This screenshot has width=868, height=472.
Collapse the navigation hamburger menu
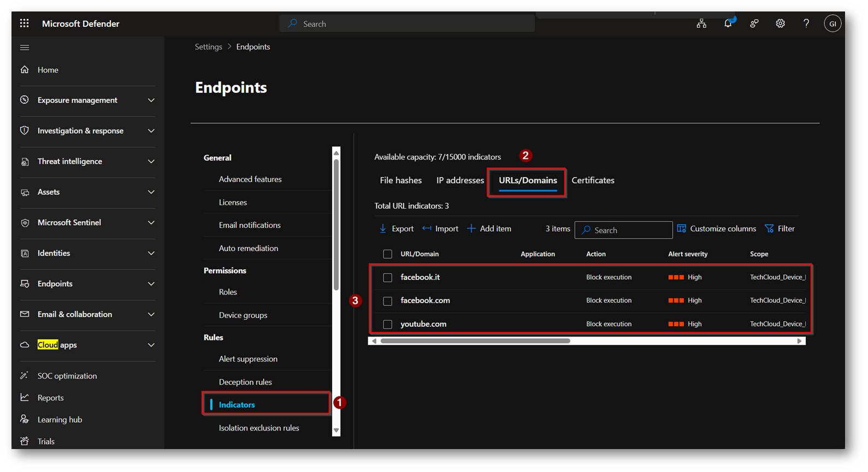pos(25,48)
